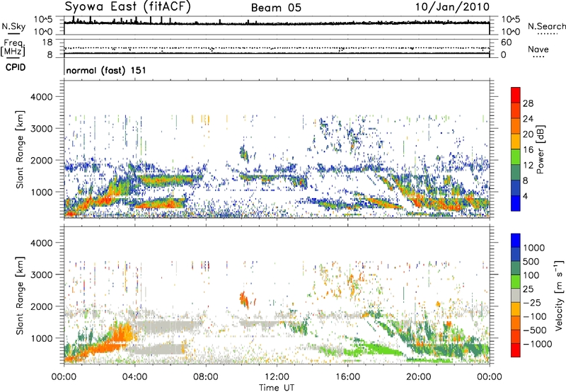Image resolution: width=566 pixels, height=392 pixels.
Task: Click the 'N.Sky' legend label
Action: pos(13,26)
